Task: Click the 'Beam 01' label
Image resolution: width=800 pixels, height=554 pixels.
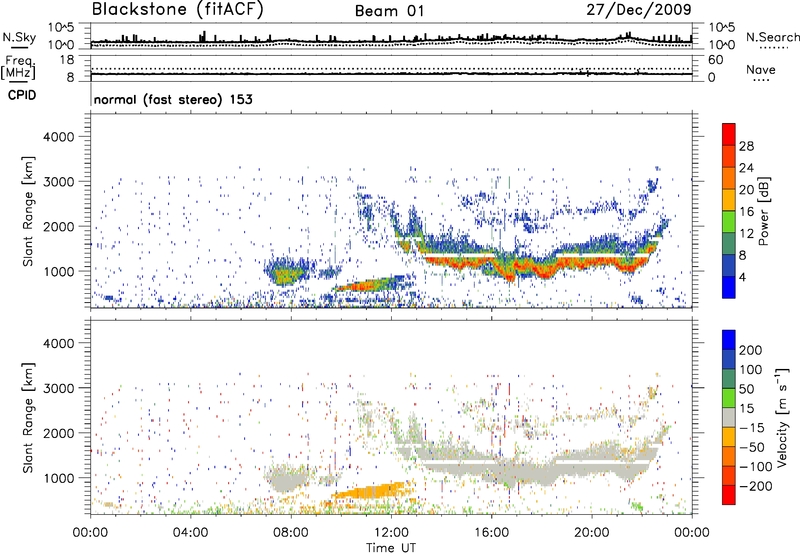Action: pyautogui.click(x=389, y=11)
